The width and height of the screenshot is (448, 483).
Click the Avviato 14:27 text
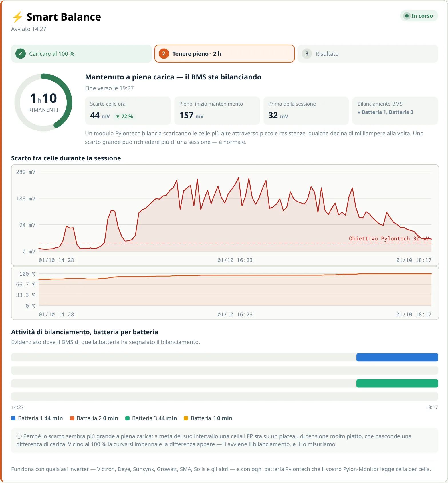(x=29, y=29)
